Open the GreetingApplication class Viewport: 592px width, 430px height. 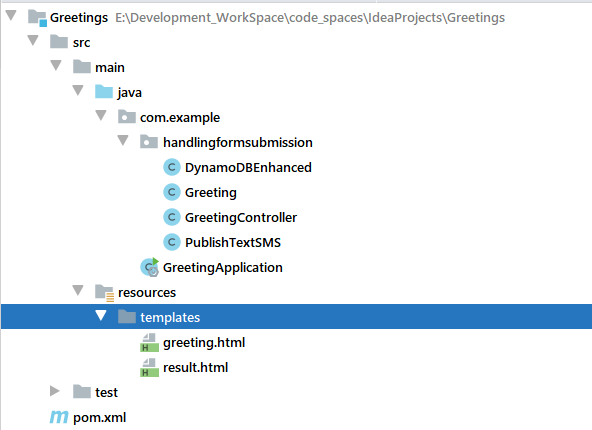click(x=223, y=267)
